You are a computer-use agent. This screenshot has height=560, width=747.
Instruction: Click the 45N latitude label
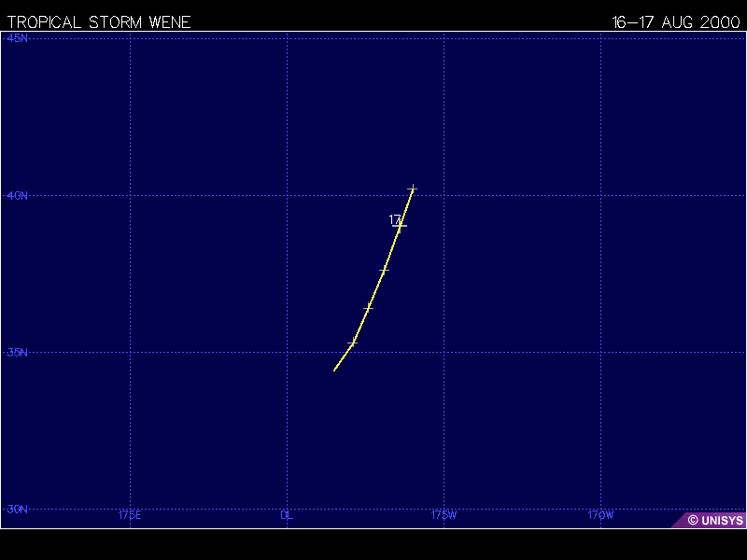click(x=17, y=38)
